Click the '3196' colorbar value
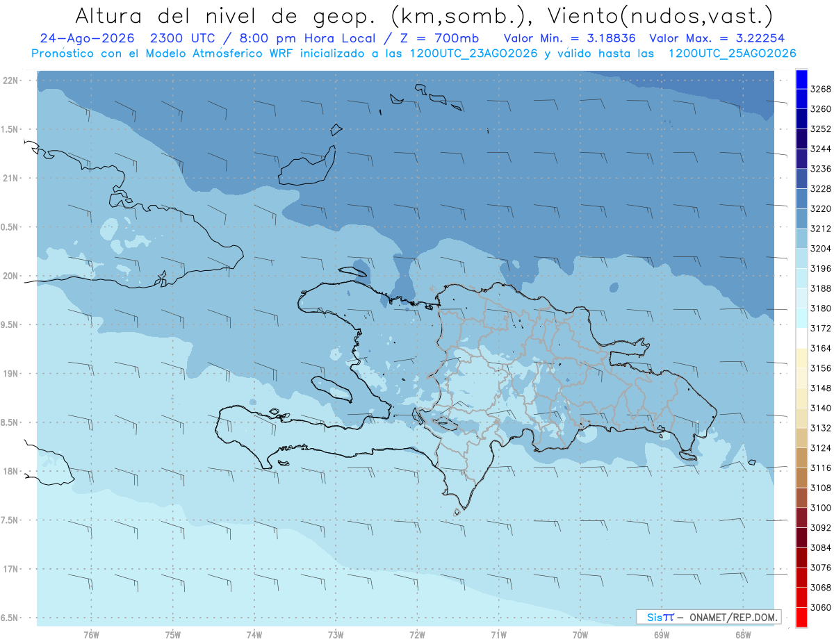The image size is (834, 644). tap(821, 268)
